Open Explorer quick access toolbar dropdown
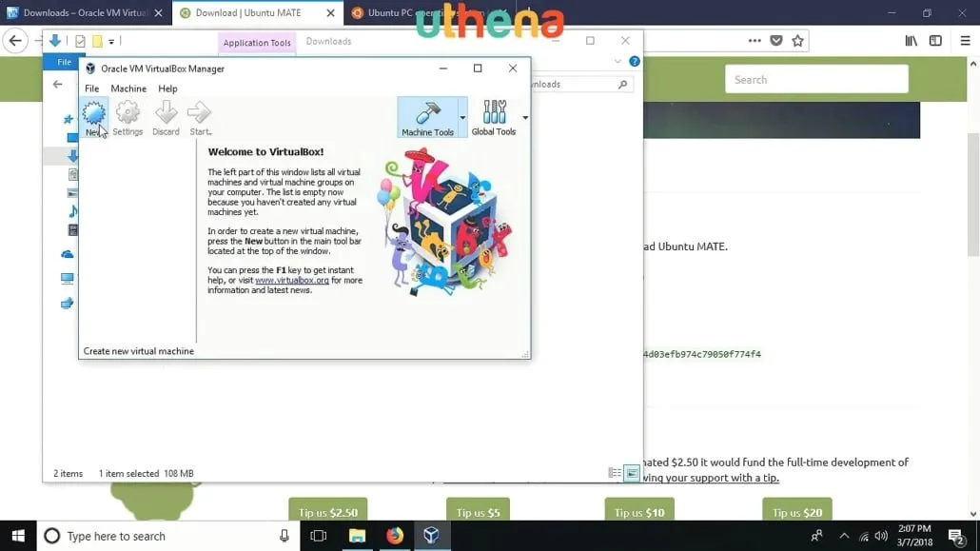The width and height of the screenshot is (980, 551). [x=111, y=42]
